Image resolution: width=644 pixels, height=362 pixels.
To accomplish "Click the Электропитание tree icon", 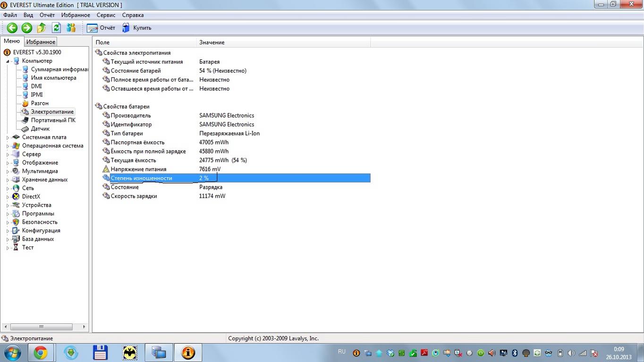I will tap(25, 112).
